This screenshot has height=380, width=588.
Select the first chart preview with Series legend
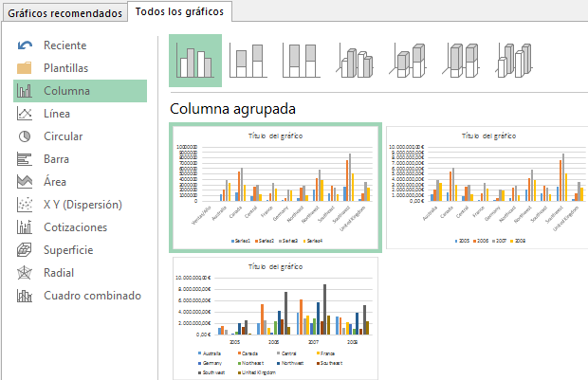(275, 189)
